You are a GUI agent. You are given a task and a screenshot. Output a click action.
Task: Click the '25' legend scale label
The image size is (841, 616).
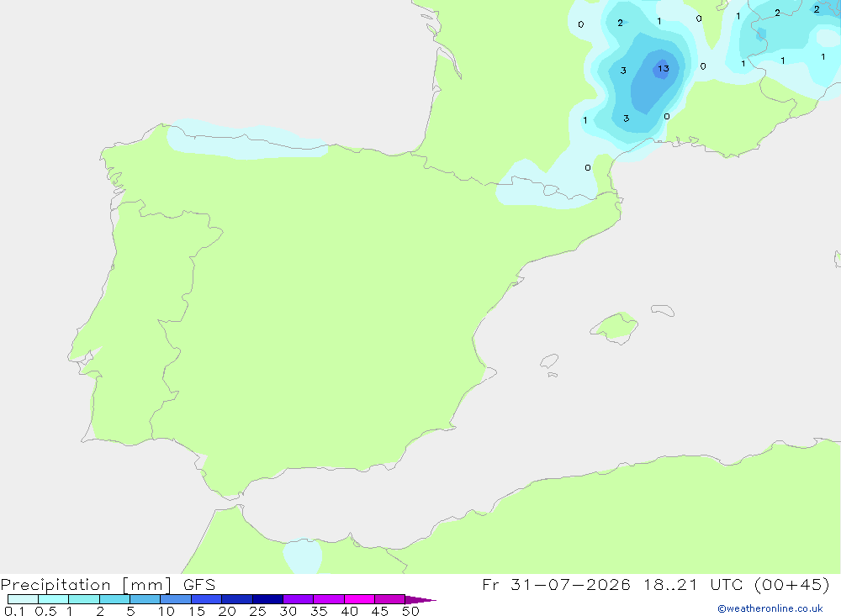click(x=258, y=611)
